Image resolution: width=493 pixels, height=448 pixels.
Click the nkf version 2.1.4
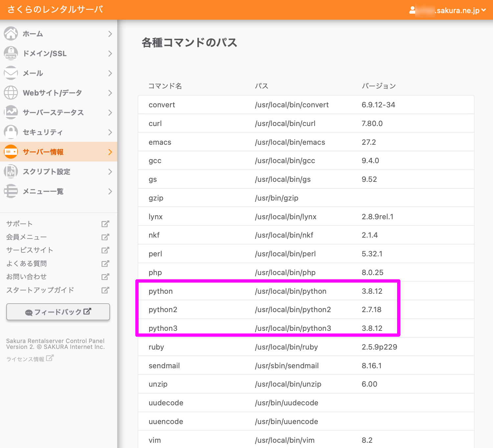pos(370,235)
